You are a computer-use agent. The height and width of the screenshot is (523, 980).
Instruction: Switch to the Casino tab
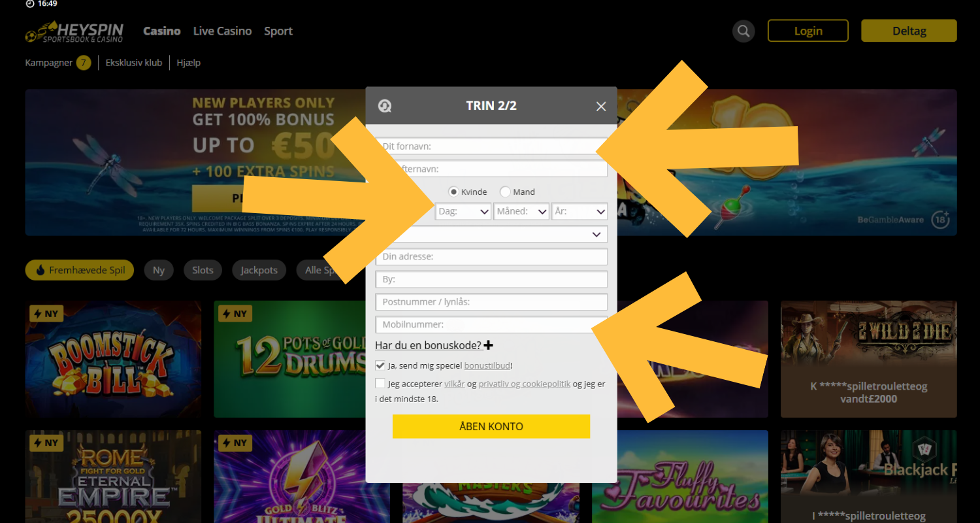(162, 31)
